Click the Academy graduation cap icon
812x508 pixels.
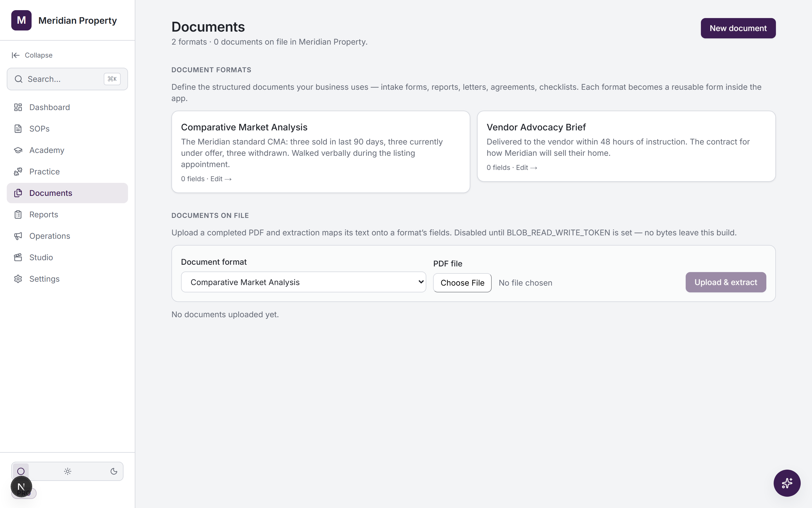click(x=18, y=150)
